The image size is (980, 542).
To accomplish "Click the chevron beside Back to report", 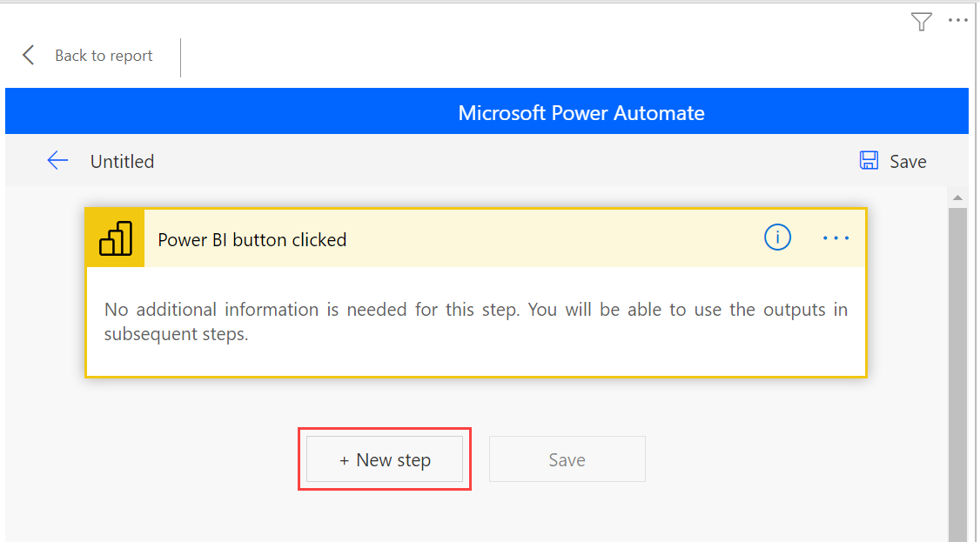I will [28, 54].
